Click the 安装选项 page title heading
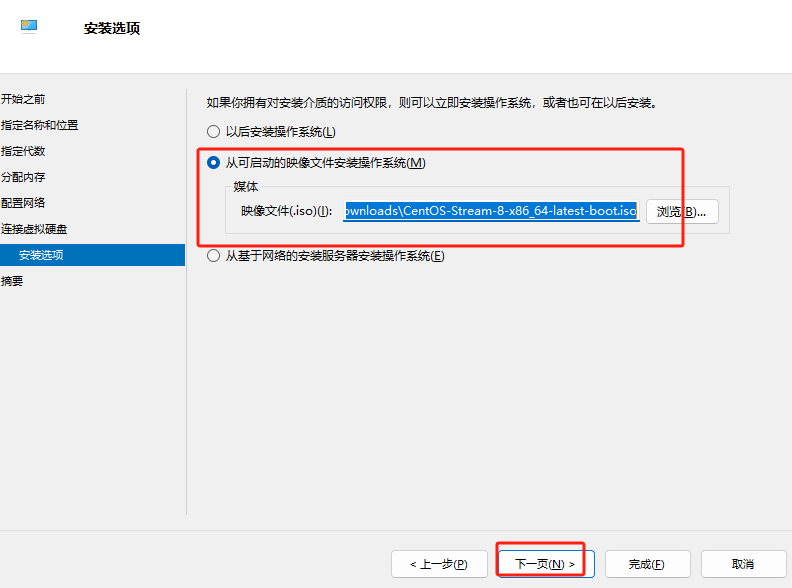 [x=112, y=28]
